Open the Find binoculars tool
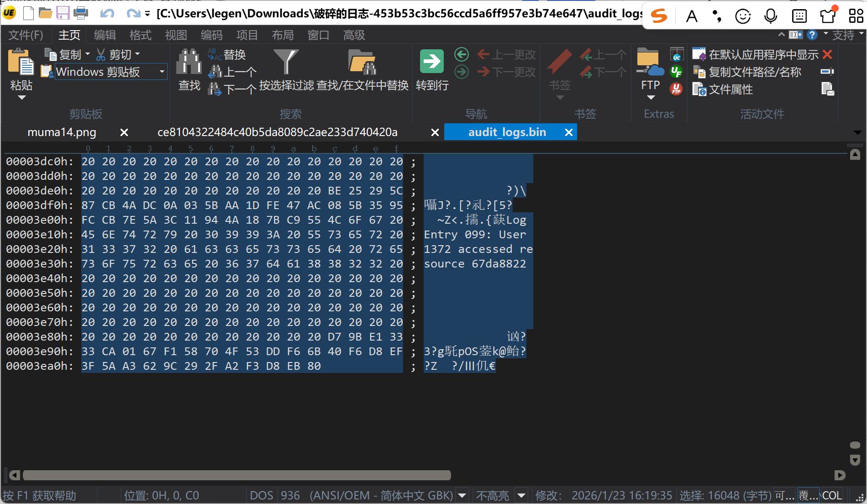867x504 pixels. (x=189, y=63)
